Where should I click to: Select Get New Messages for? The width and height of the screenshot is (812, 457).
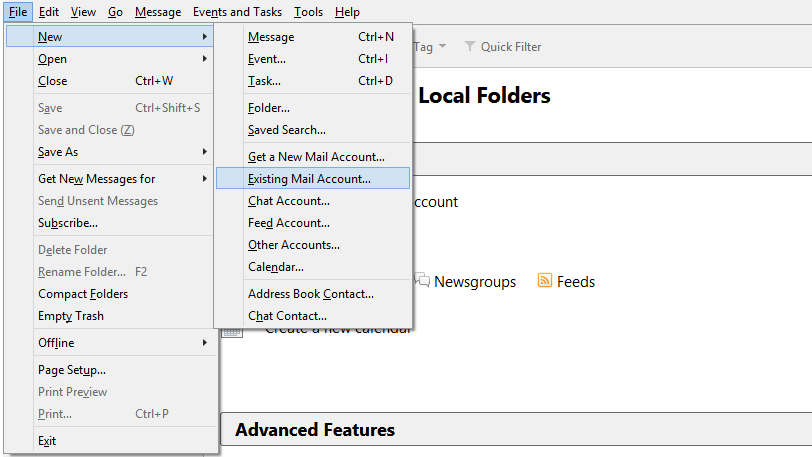109,179
